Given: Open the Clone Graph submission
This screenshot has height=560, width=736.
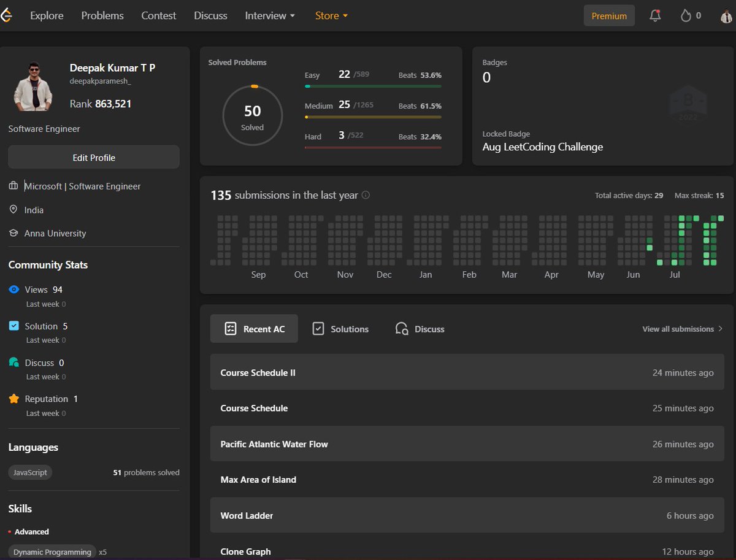Looking at the screenshot, I should [467, 551].
